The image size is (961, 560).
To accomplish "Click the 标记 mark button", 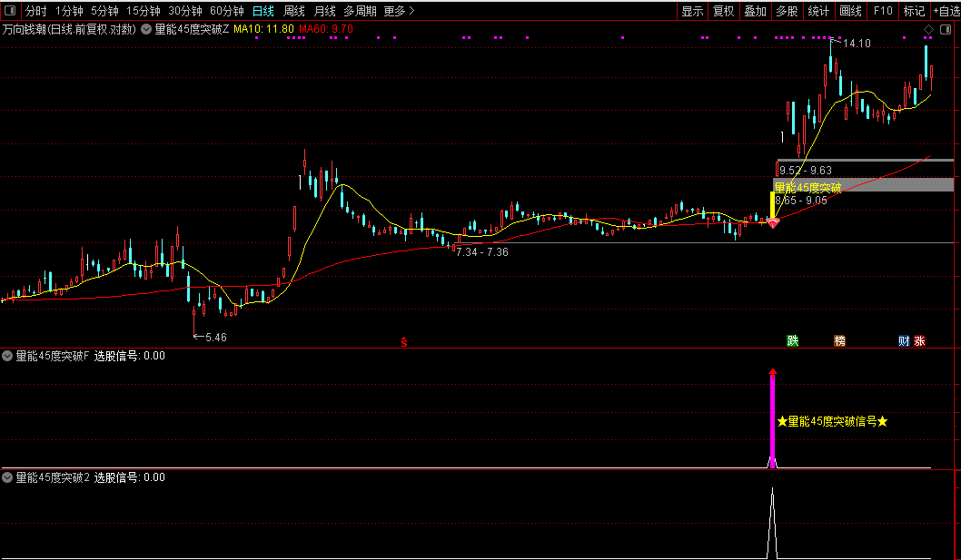I will (914, 11).
